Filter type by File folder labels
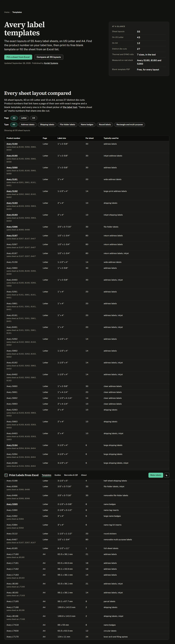Viewport: 175px width, 644px height. coord(67,124)
